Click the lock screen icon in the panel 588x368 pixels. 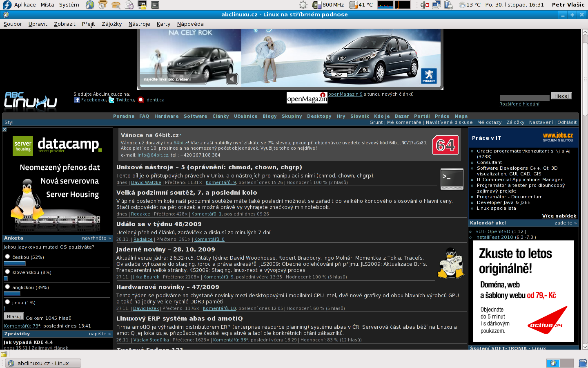point(142,5)
